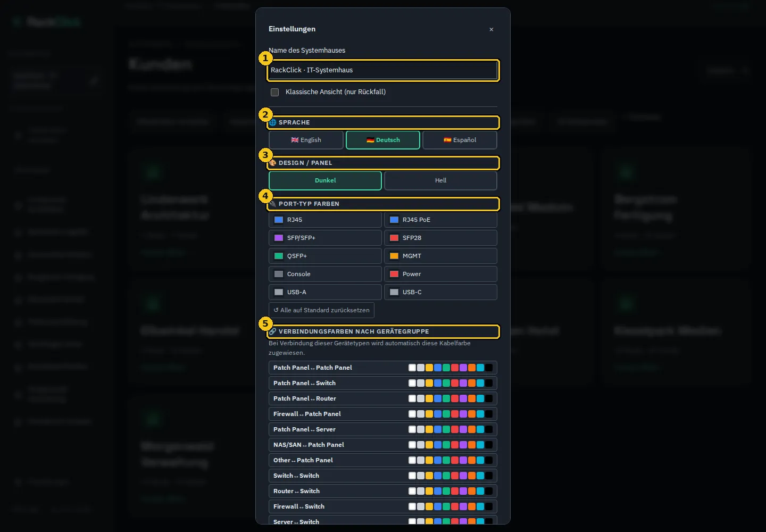Set Patch Panel ↔ Patch Panel to yellow
This screenshot has width=766, height=532.
click(x=429, y=368)
